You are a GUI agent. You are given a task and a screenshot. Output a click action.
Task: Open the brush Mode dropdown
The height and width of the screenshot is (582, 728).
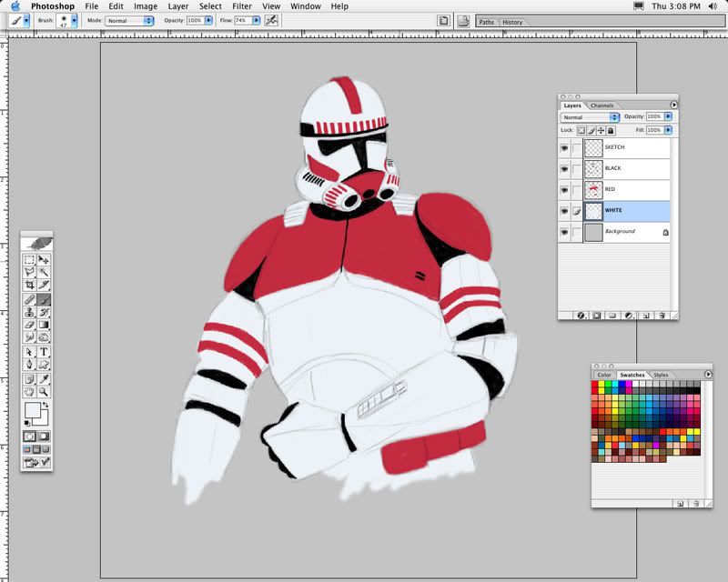pos(129,21)
